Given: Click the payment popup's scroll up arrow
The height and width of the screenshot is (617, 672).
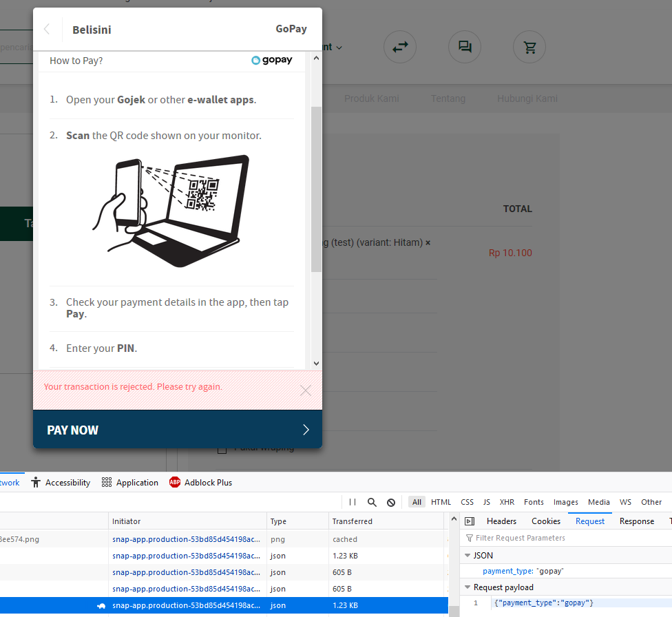Looking at the screenshot, I should [316, 59].
